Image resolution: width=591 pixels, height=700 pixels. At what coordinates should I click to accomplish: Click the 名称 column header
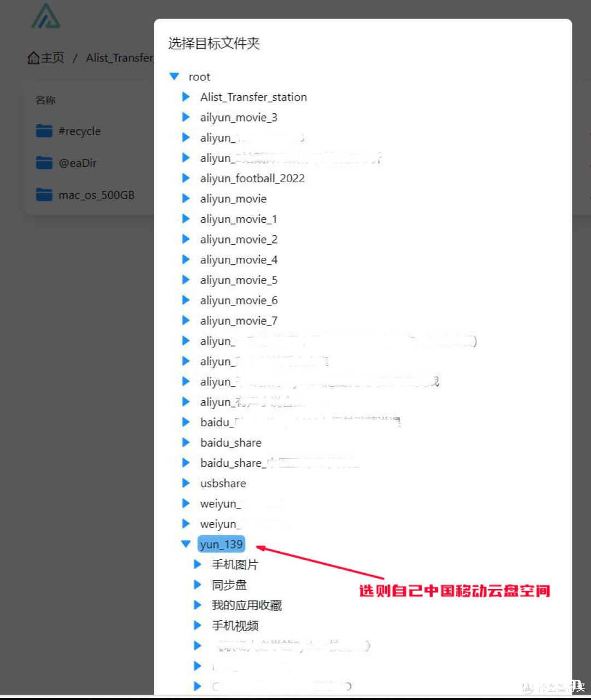[x=45, y=100]
